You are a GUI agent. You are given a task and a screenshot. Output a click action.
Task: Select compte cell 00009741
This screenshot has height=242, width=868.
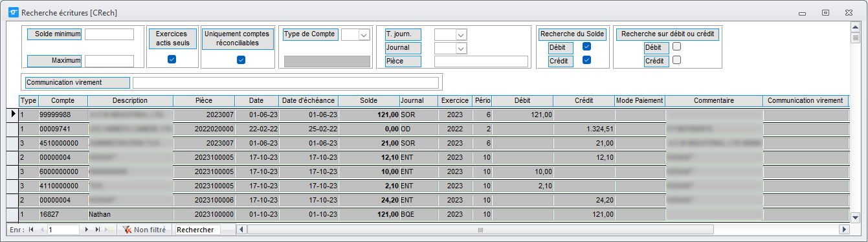click(x=63, y=129)
